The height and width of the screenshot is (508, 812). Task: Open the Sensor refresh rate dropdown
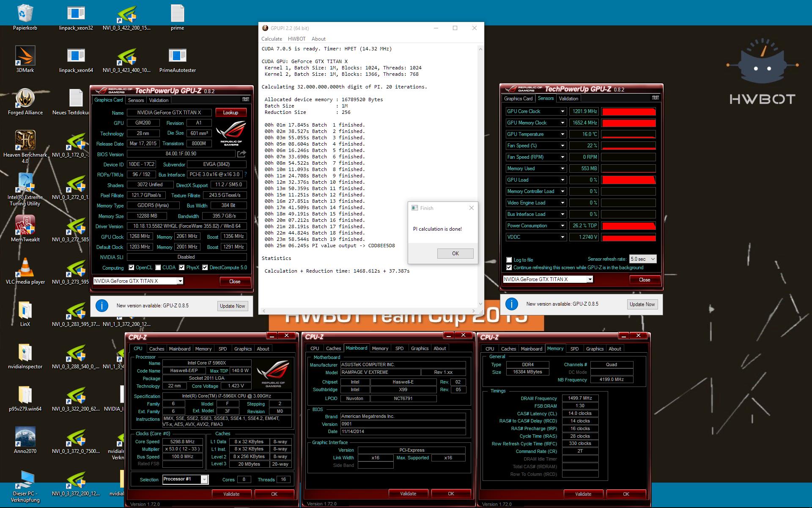click(x=643, y=259)
